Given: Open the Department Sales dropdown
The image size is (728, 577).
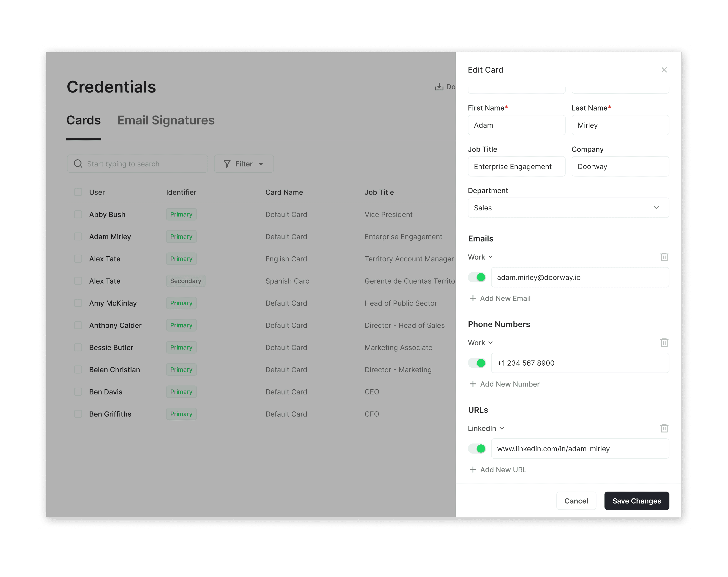Looking at the screenshot, I should pos(568,208).
